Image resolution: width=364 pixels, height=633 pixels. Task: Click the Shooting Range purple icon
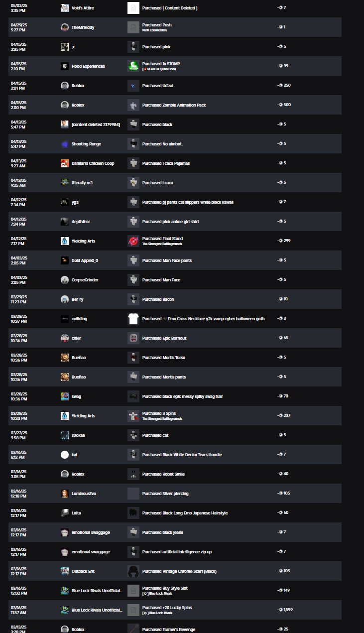tap(65, 144)
